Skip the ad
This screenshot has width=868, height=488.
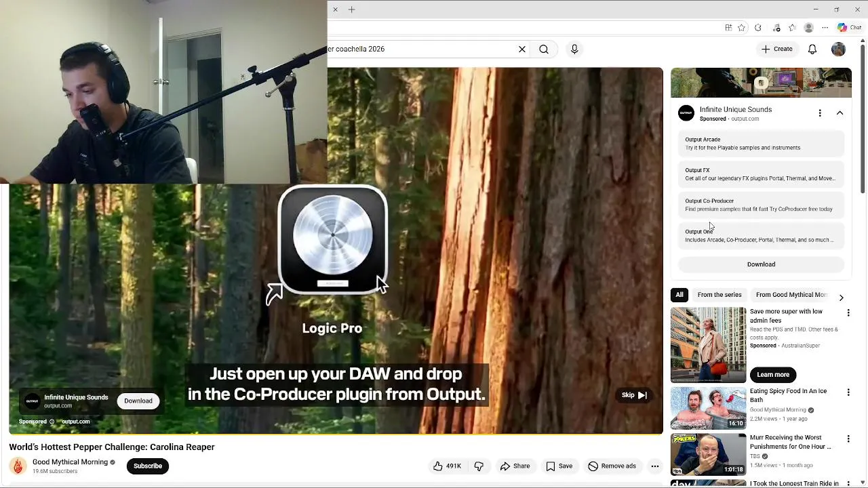[634, 395]
